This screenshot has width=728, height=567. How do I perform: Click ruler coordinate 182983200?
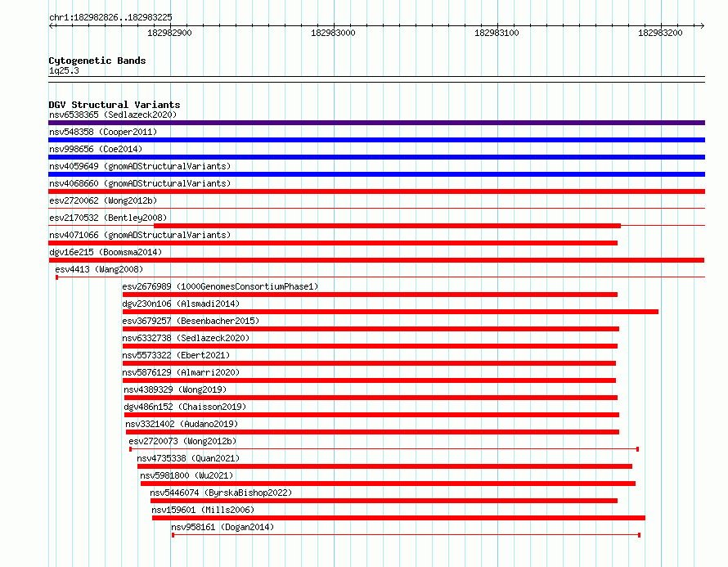pos(660,33)
